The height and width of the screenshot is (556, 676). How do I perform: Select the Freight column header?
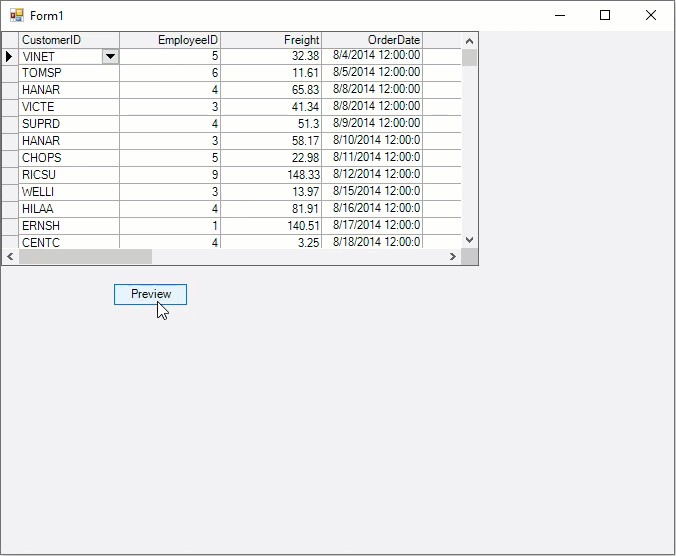tap(271, 40)
